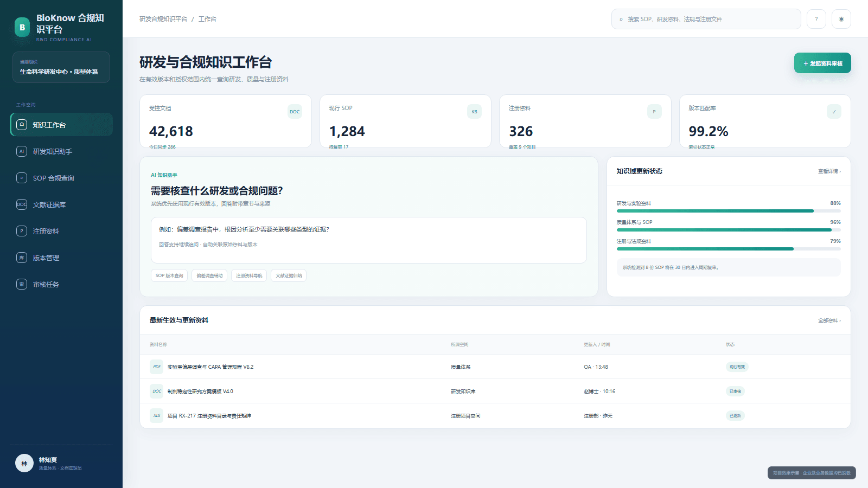Click the 326 registration materials value
This screenshot has height=488, width=868.
coord(521,131)
